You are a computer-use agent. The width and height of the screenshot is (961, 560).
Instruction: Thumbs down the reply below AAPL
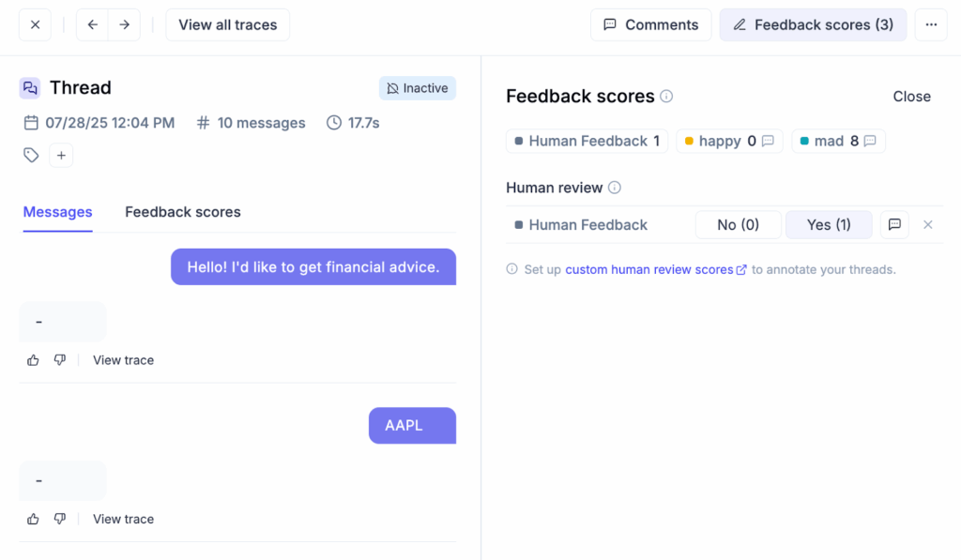tap(60, 519)
